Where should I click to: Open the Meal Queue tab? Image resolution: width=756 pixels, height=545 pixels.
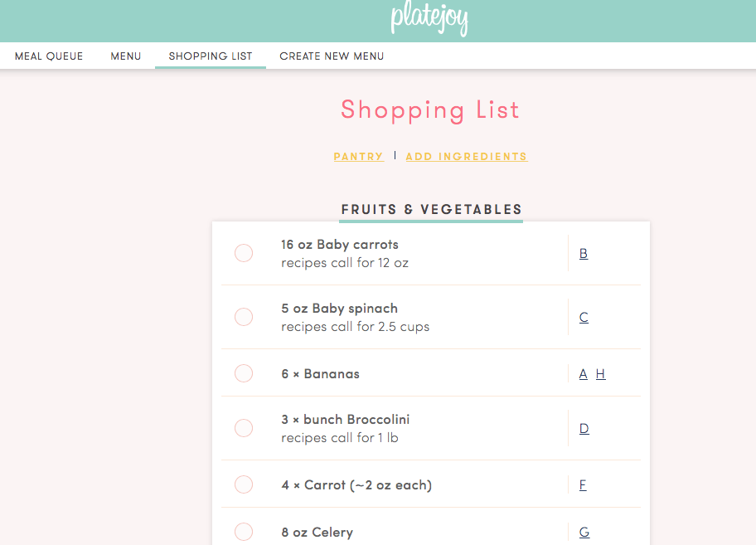click(49, 56)
